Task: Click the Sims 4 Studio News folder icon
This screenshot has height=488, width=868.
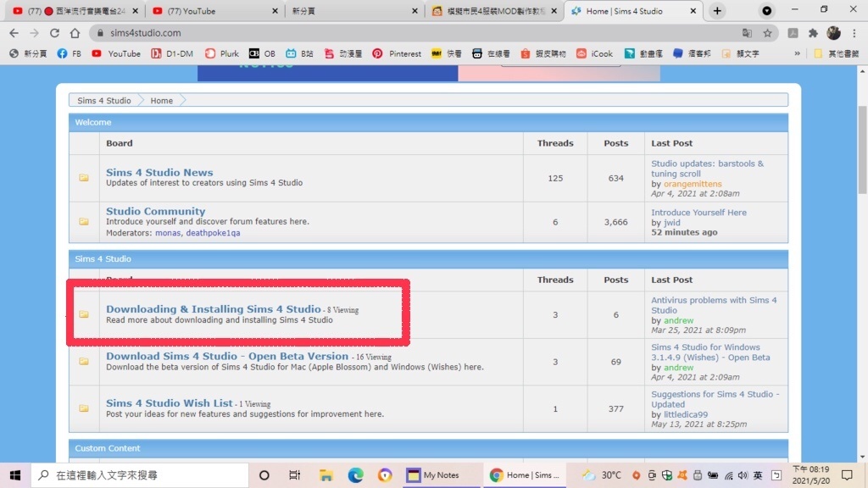Action: [x=84, y=178]
